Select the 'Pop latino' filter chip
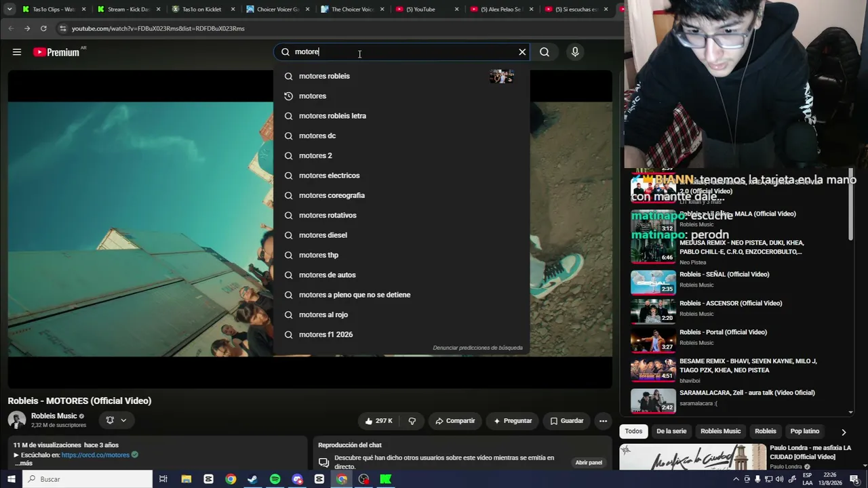Image resolution: width=868 pixels, height=488 pixels. tap(805, 431)
